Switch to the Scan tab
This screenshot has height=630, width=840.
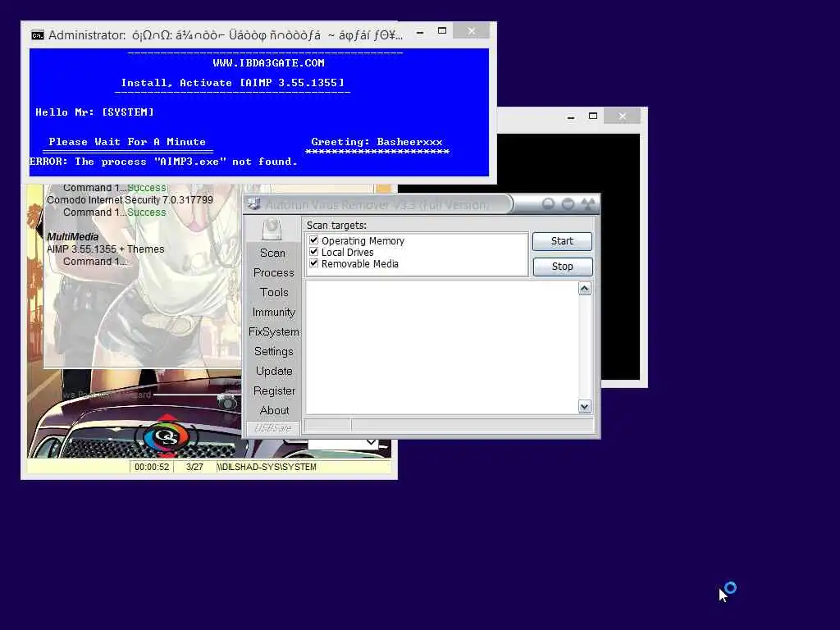272,253
